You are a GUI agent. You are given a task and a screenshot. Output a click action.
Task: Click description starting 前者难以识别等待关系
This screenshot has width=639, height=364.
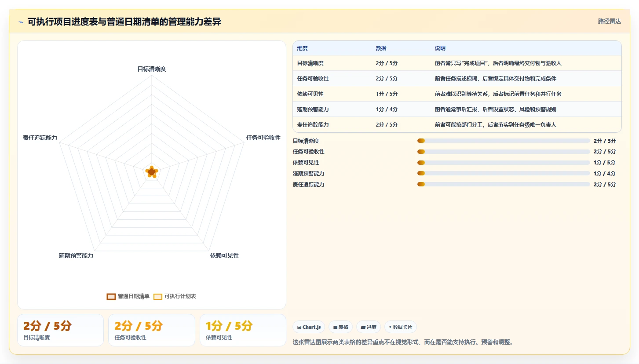[498, 94]
